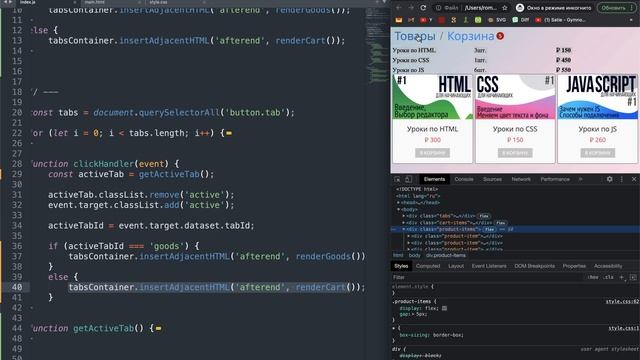Viewport: 640px width, 360px height.
Task: Expand the div class tabs node
Action: 404,216
